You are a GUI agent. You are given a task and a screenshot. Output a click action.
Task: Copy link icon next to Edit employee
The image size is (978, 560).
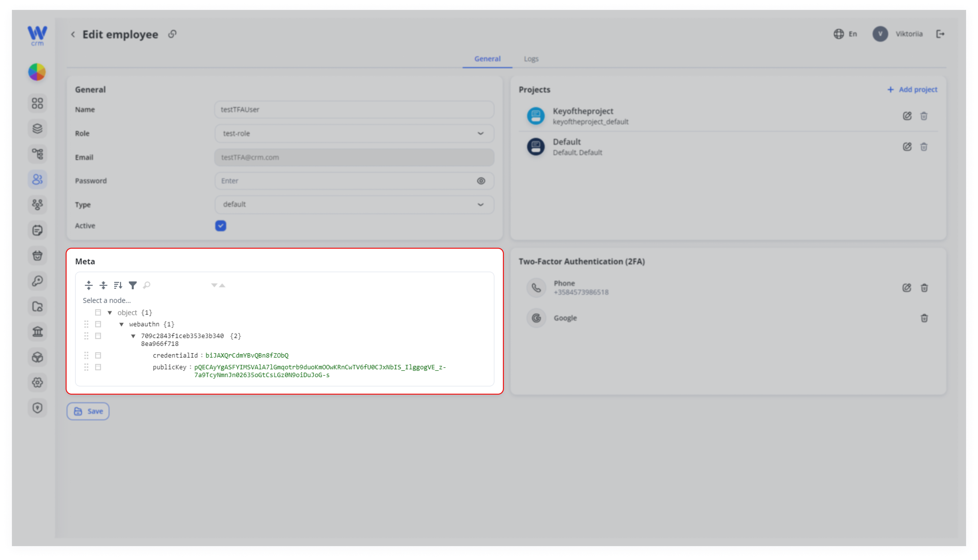coord(172,34)
